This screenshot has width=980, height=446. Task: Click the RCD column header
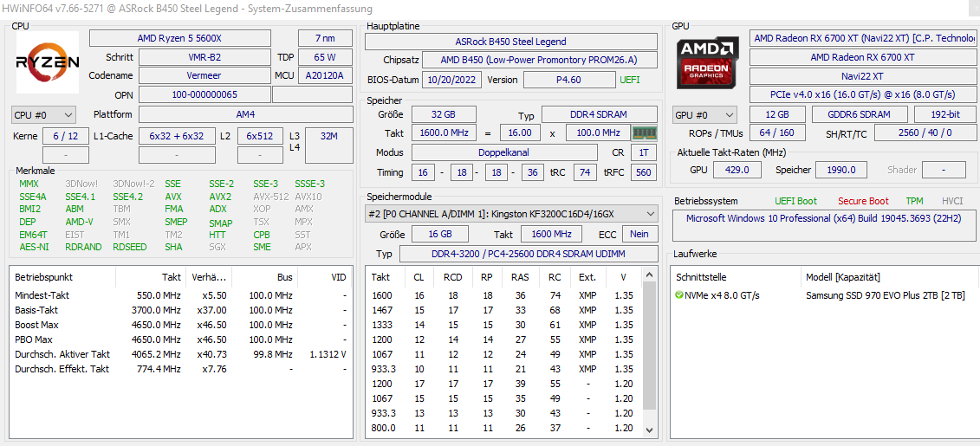coord(452,277)
